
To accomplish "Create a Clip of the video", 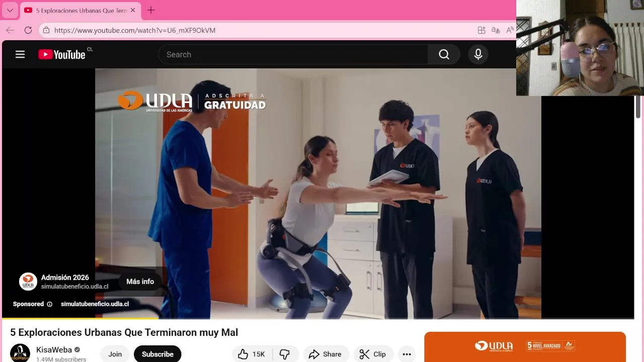I will pyautogui.click(x=373, y=354).
